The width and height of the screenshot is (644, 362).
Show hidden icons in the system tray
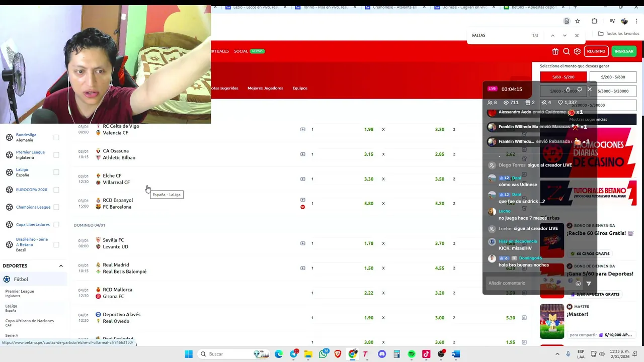[557, 354]
